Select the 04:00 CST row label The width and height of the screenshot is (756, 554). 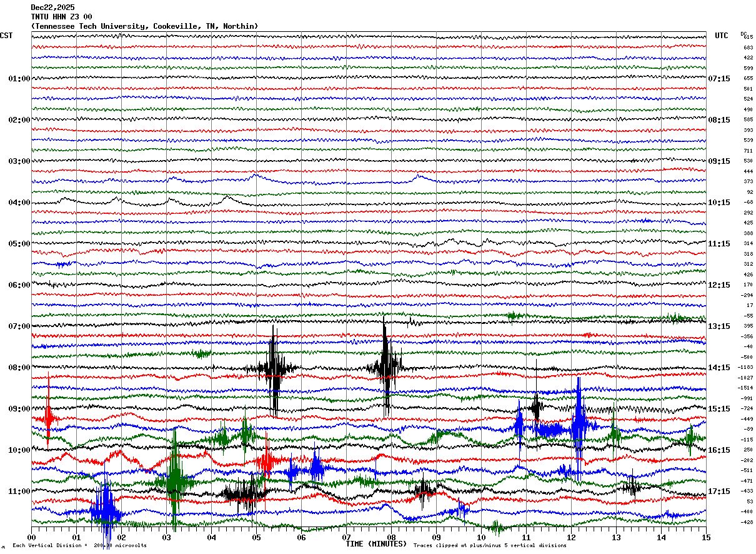click(19, 203)
